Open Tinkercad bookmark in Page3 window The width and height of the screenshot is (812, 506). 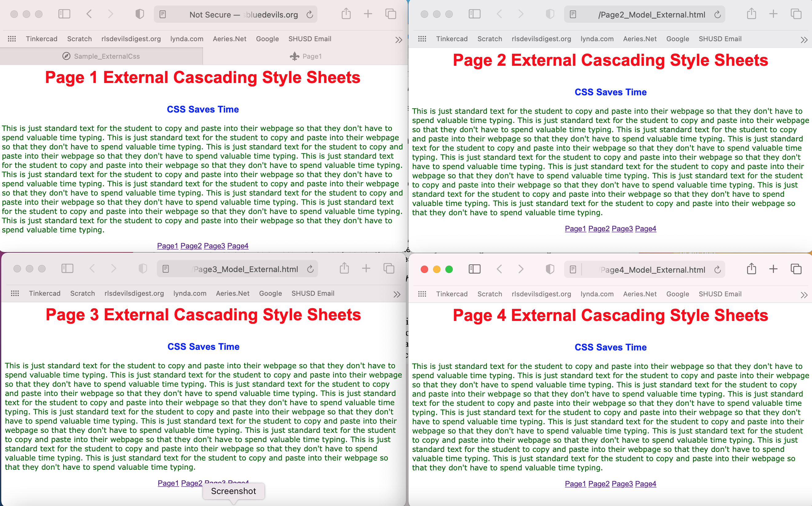click(x=45, y=293)
